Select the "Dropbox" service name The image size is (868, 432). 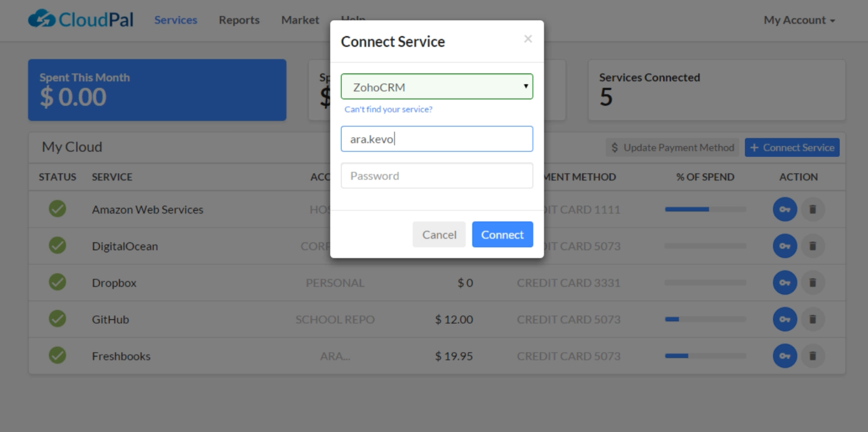click(x=114, y=283)
